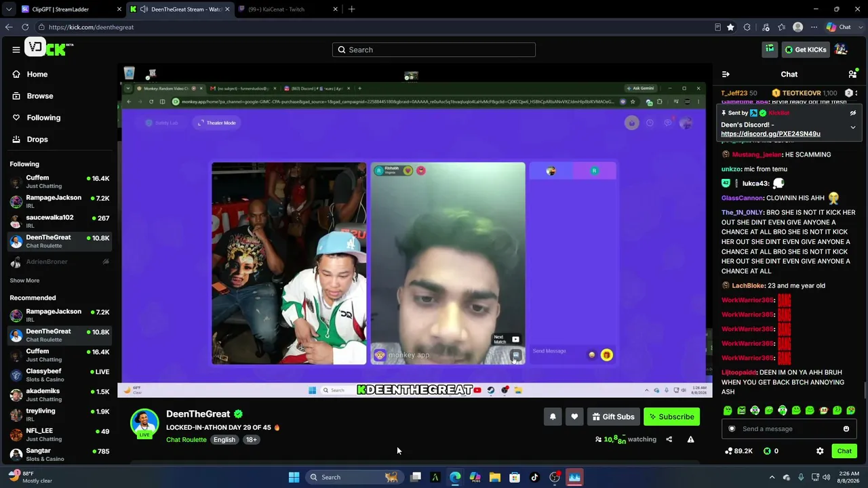
Task: Expand the pinned message chevron
Action: [853, 127]
